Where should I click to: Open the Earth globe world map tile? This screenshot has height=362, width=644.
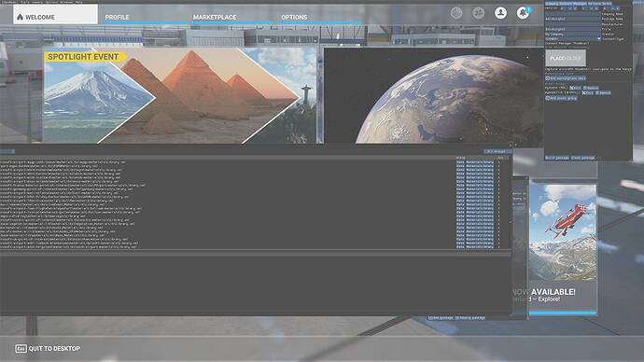pos(434,95)
